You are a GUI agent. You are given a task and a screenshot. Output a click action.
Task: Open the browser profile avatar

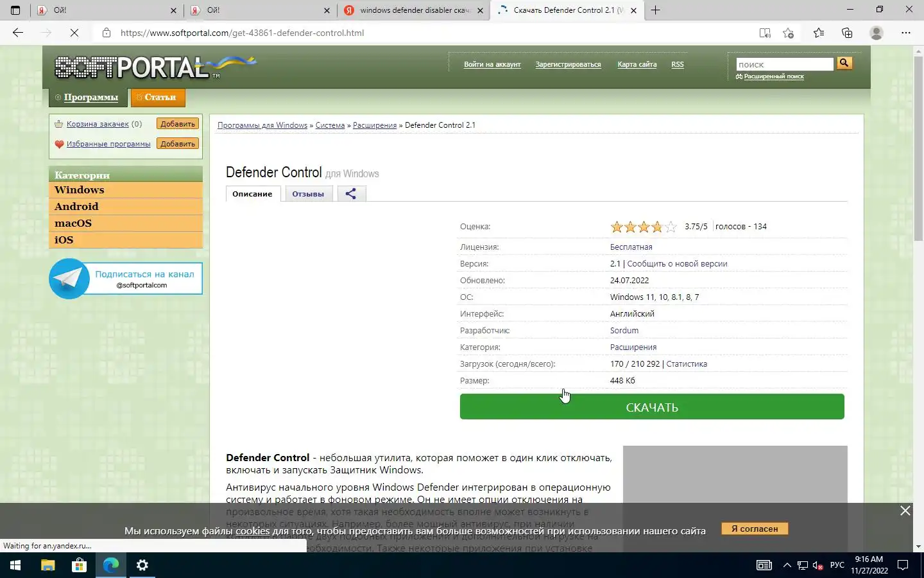point(877,33)
